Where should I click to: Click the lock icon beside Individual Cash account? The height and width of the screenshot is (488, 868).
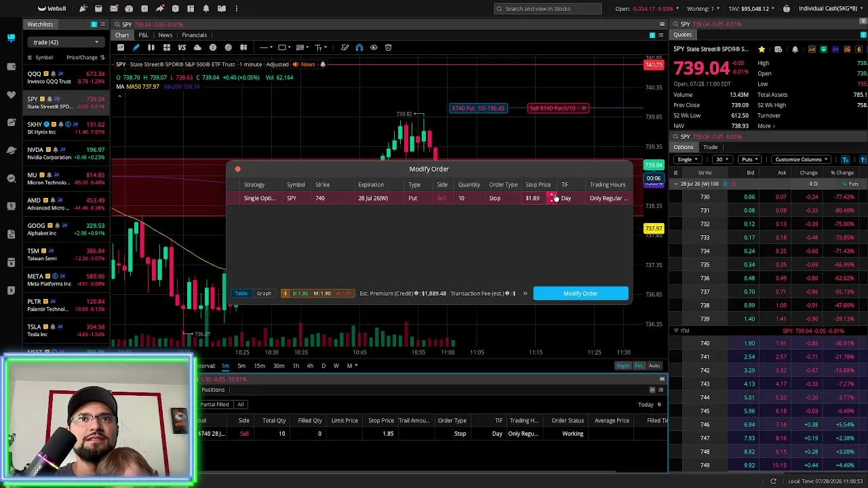pos(787,9)
